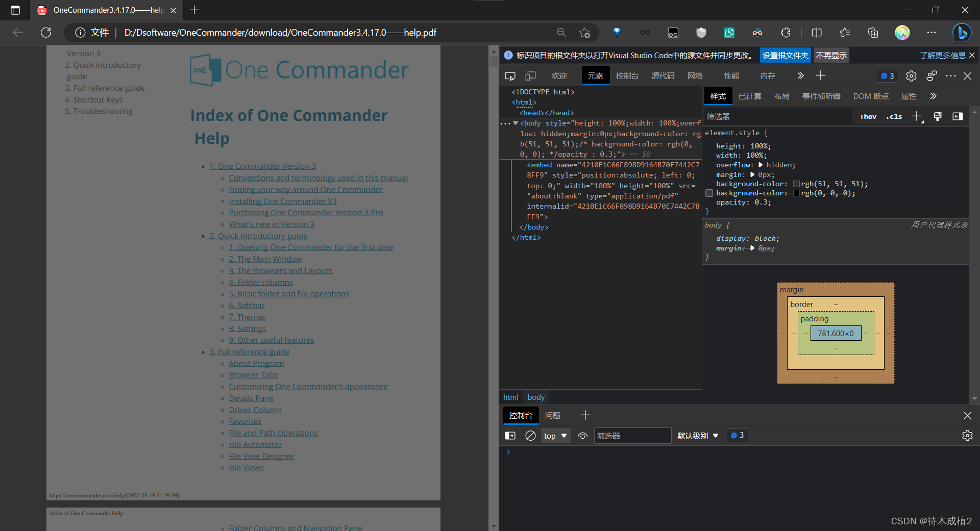980x531 pixels.
Task: Open DevTools settings gear
Action: pyautogui.click(x=911, y=76)
